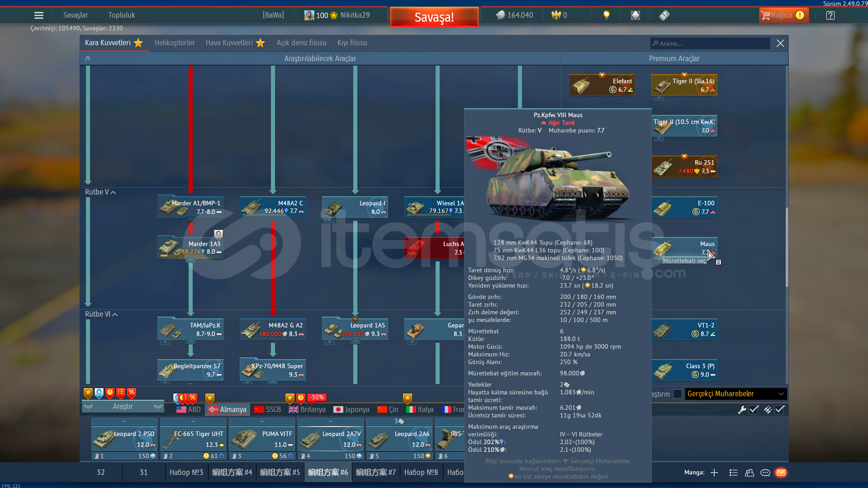Switch to the Kara Kuvvetleri tab
Viewport: 868px width, 488px height.
[x=114, y=43]
